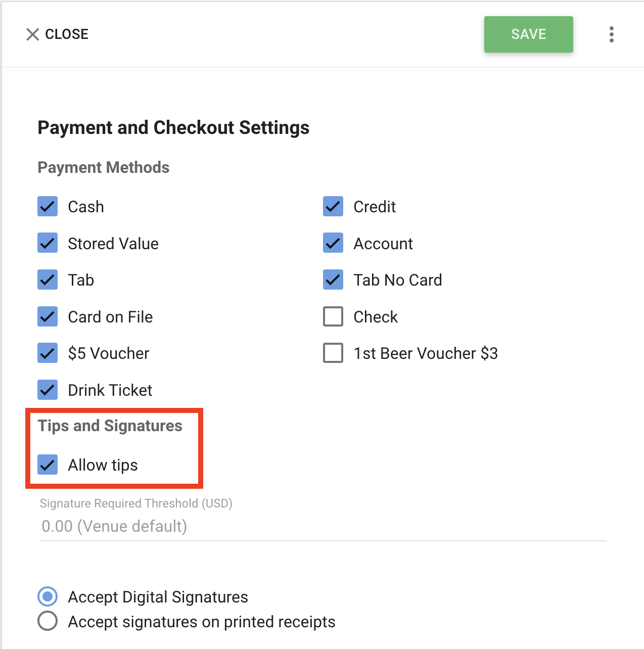Save the payment settings
The image size is (644, 649).
coord(528,34)
